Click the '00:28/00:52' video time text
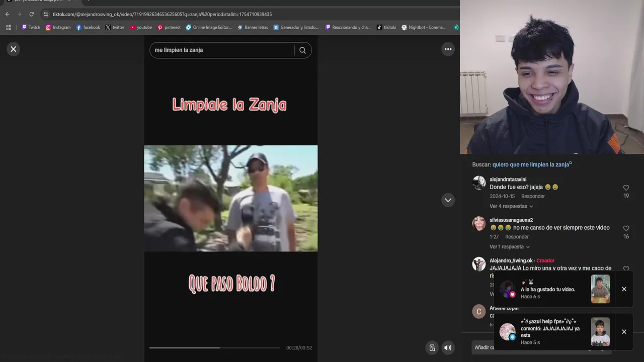Viewport: 644px width, 362px height. click(x=299, y=348)
